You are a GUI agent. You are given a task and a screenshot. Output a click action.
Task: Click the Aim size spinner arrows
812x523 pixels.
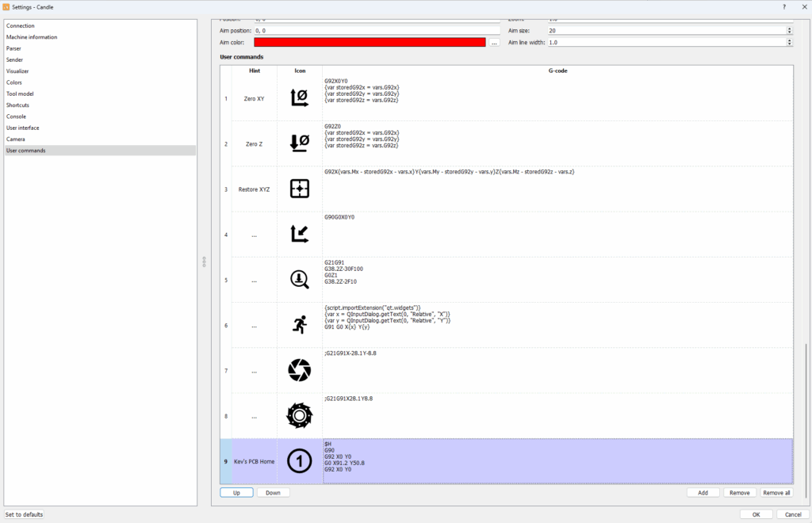point(789,30)
